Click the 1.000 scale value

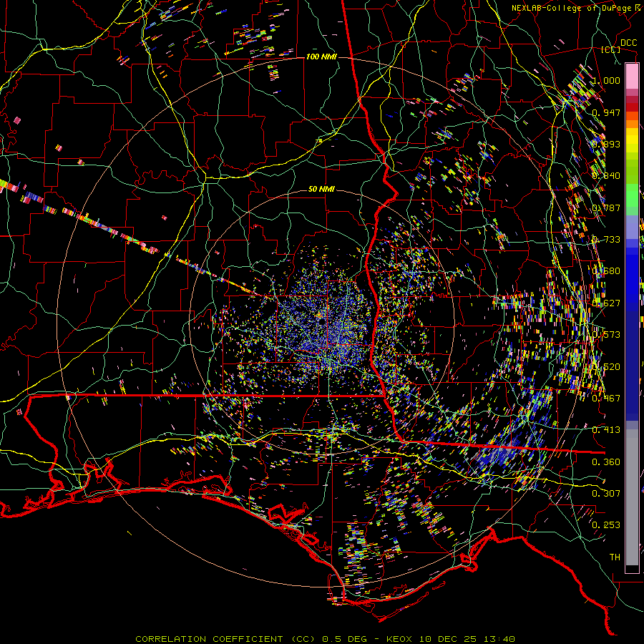(x=606, y=80)
